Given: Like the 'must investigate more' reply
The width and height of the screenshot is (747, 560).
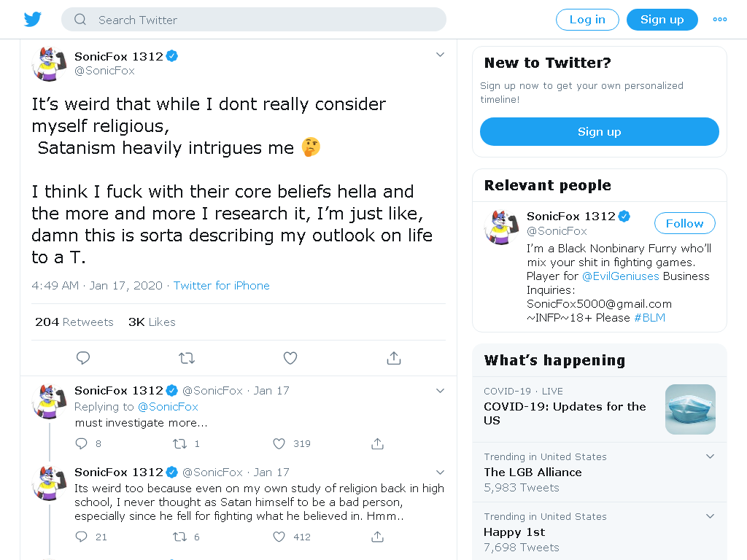Looking at the screenshot, I should pos(279,444).
